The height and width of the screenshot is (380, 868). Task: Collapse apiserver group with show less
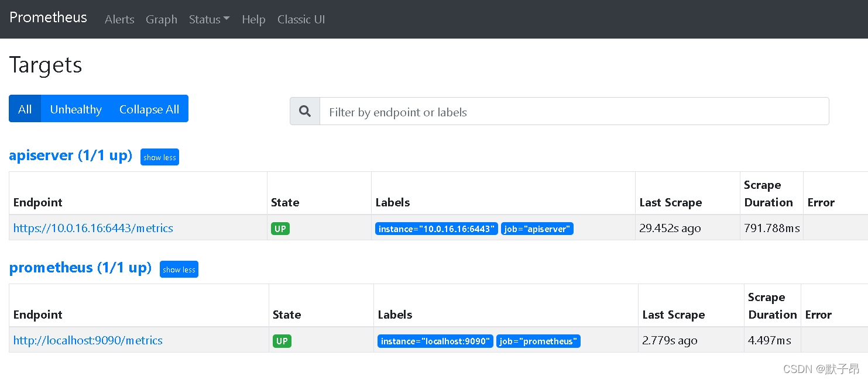coord(160,157)
